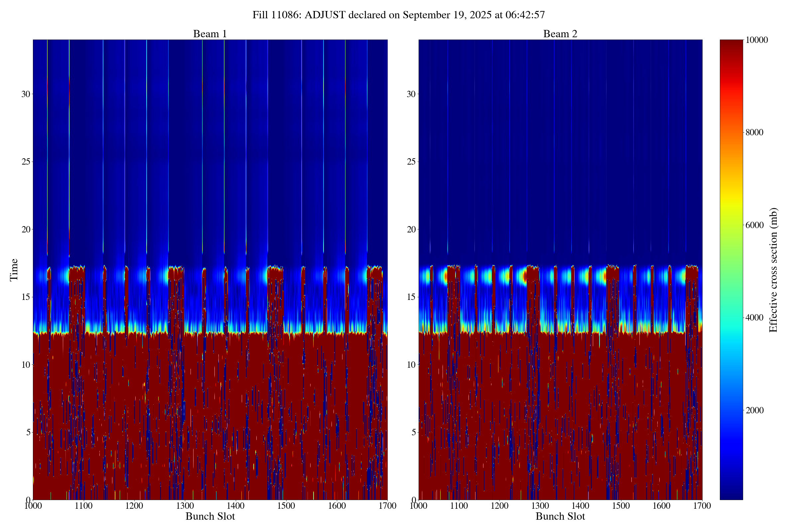Click the Beam 1 subplot title

(x=210, y=34)
